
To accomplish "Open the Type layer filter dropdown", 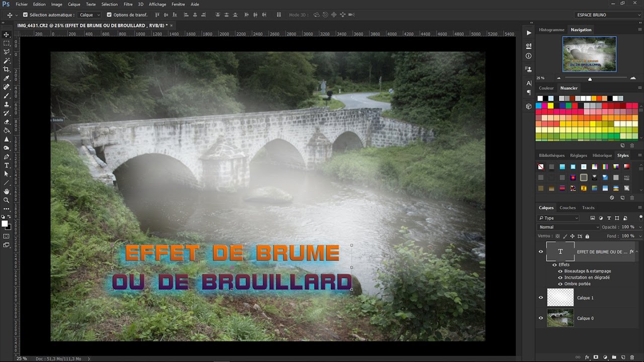I will click(x=558, y=218).
